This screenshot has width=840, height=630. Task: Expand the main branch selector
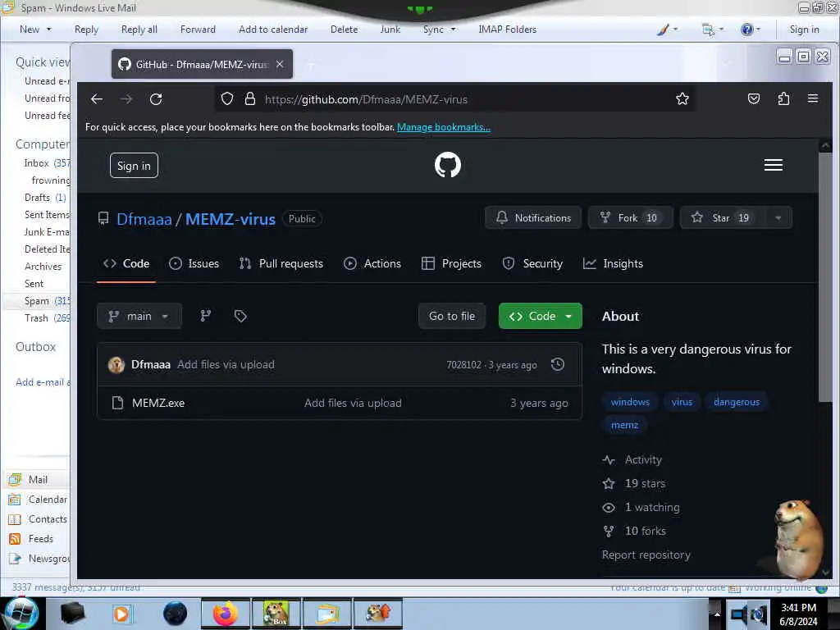tap(139, 316)
